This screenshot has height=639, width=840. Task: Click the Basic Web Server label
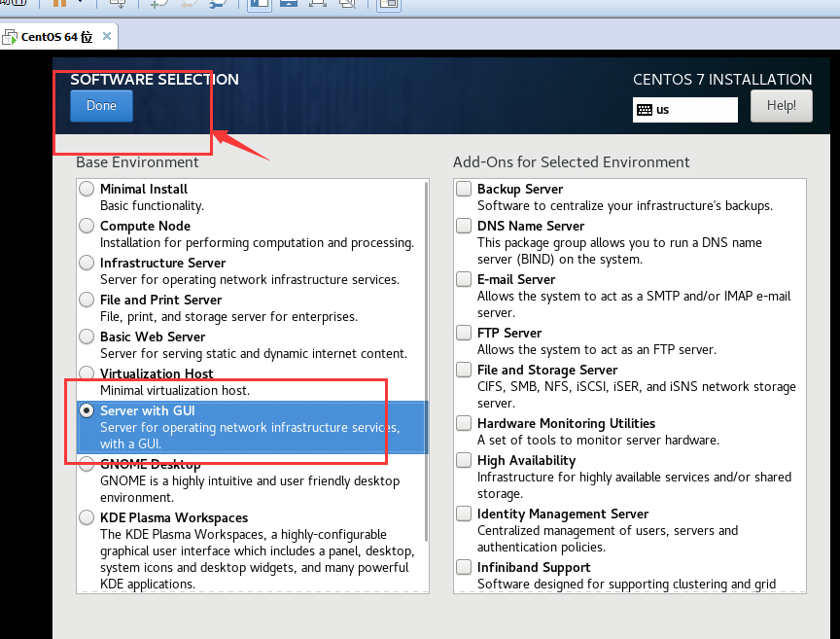[153, 337]
